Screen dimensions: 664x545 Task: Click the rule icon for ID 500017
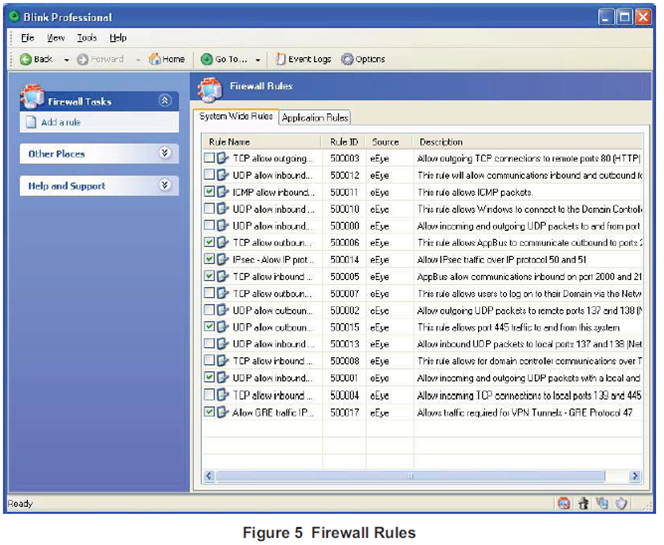[x=222, y=412]
